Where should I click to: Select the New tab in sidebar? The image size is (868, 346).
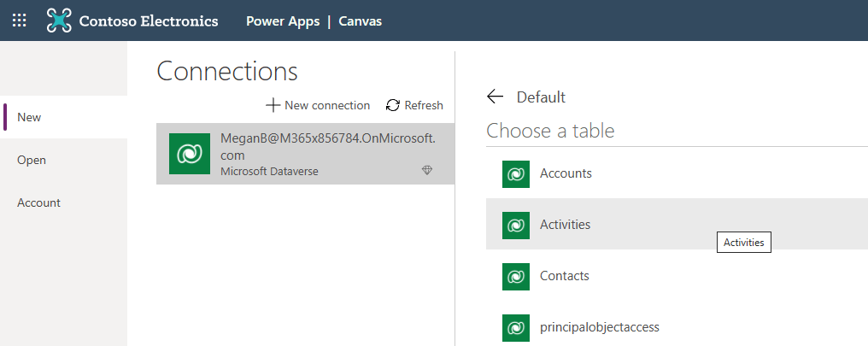click(29, 117)
